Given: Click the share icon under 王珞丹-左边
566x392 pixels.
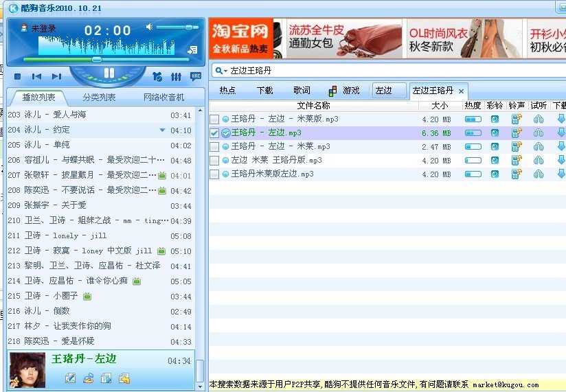Looking at the screenshot, I should pos(89,378).
